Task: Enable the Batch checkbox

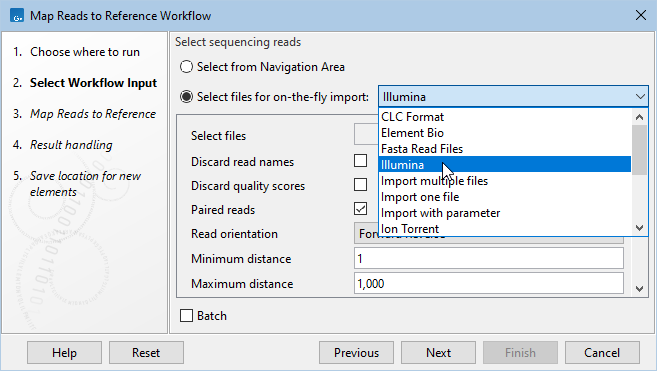Action: (x=186, y=316)
